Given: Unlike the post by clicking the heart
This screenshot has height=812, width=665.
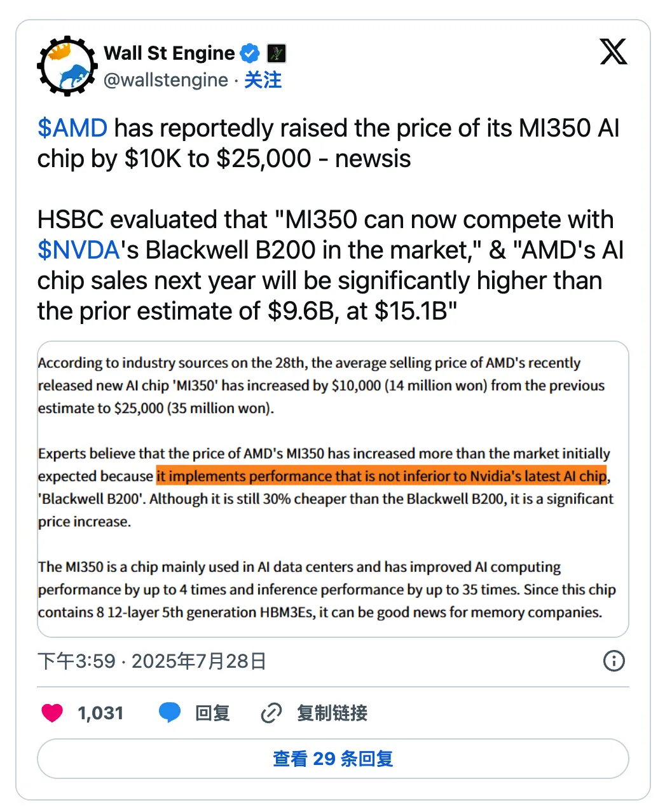Looking at the screenshot, I should point(52,712).
